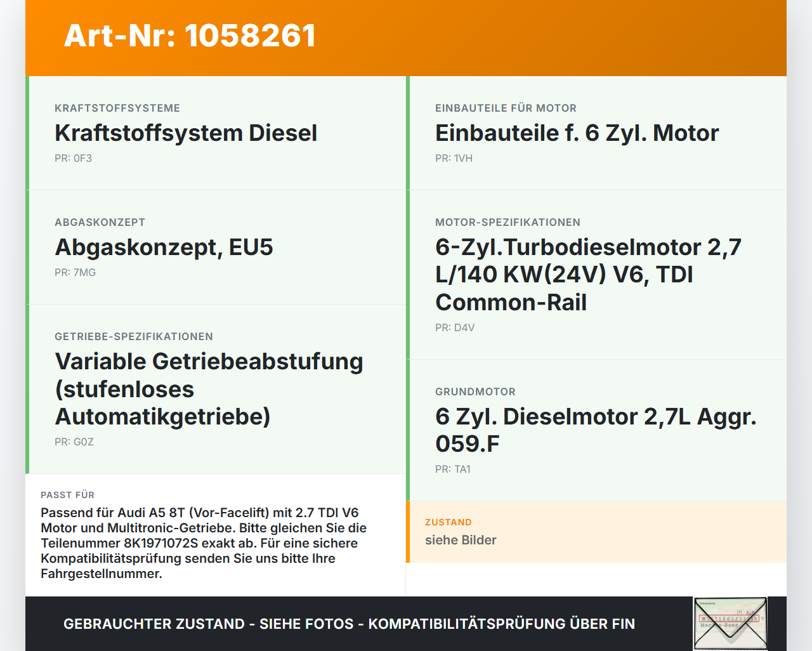Select the PASST FÜR label
Viewport: 812px width, 651px height.
pos(67,495)
